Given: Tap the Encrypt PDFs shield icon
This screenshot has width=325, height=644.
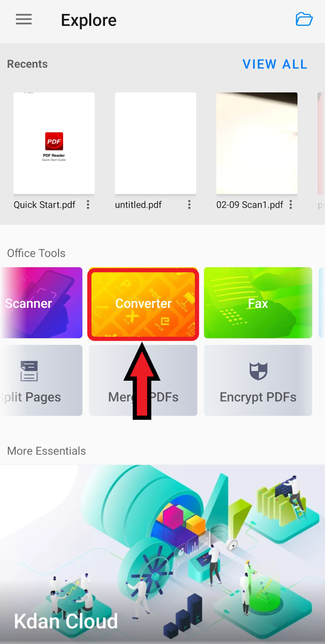Looking at the screenshot, I should click(x=258, y=371).
